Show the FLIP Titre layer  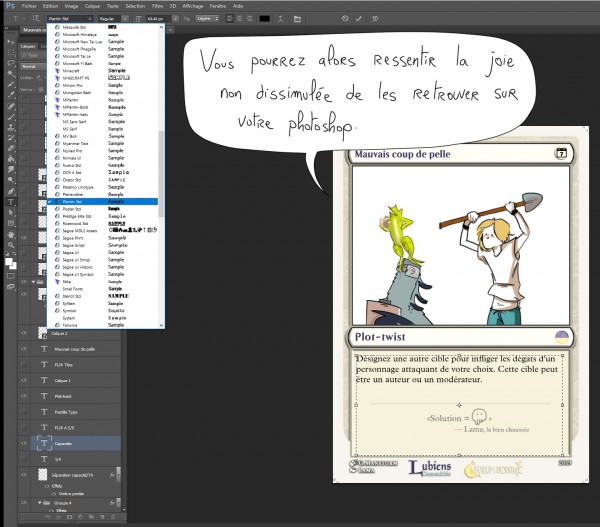(24, 365)
